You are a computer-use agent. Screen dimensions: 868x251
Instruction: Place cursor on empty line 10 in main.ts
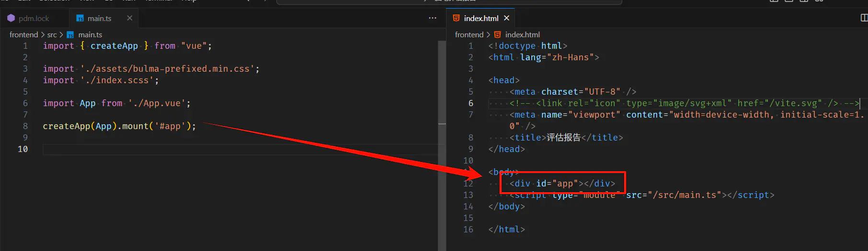tap(192, 149)
